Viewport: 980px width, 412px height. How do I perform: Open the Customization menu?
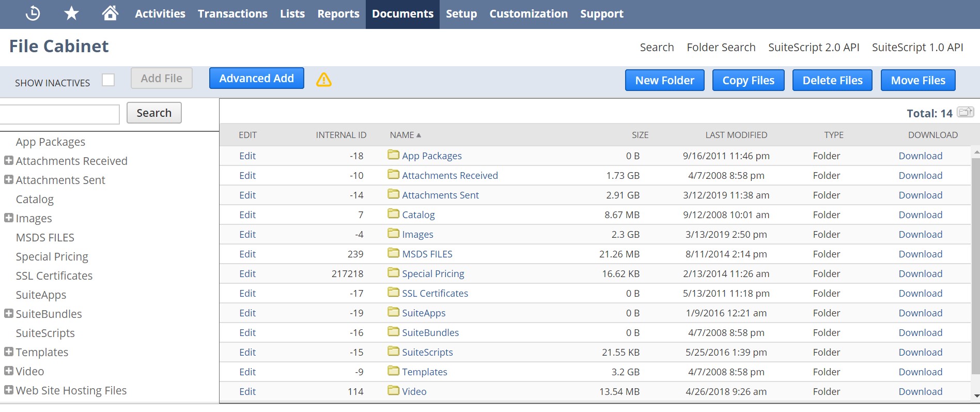click(x=528, y=14)
